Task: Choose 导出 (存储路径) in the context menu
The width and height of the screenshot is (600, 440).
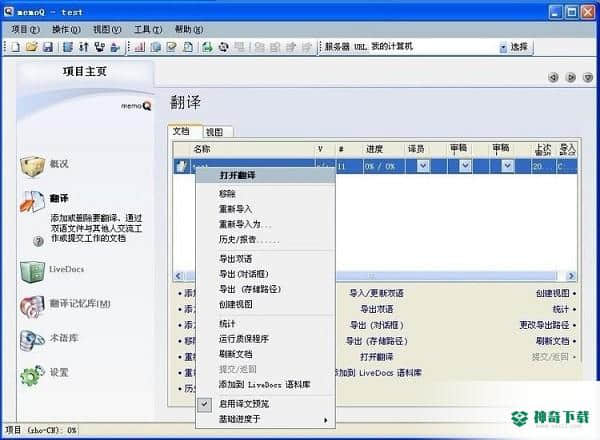Action: click(266, 289)
